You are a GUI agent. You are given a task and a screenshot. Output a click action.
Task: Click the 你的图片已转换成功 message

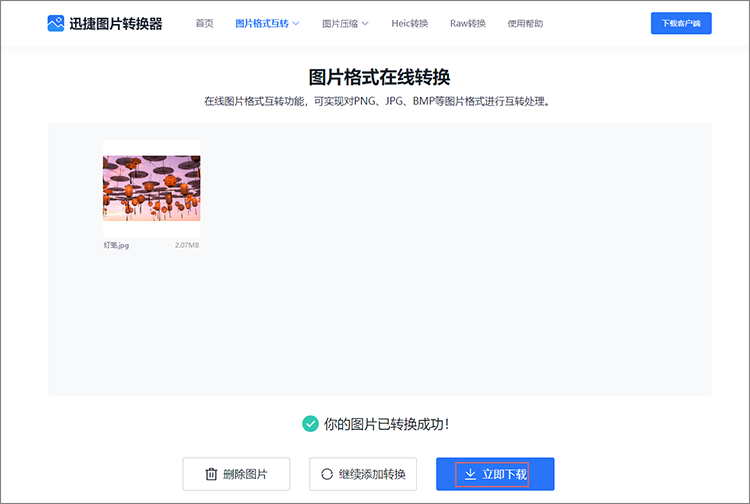pyautogui.click(x=386, y=424)
